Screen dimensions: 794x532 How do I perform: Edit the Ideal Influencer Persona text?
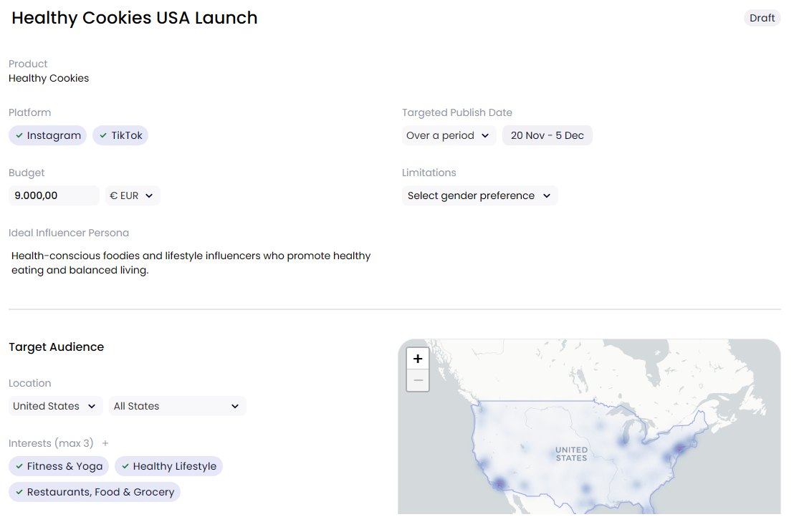click(x=191, y=263)
